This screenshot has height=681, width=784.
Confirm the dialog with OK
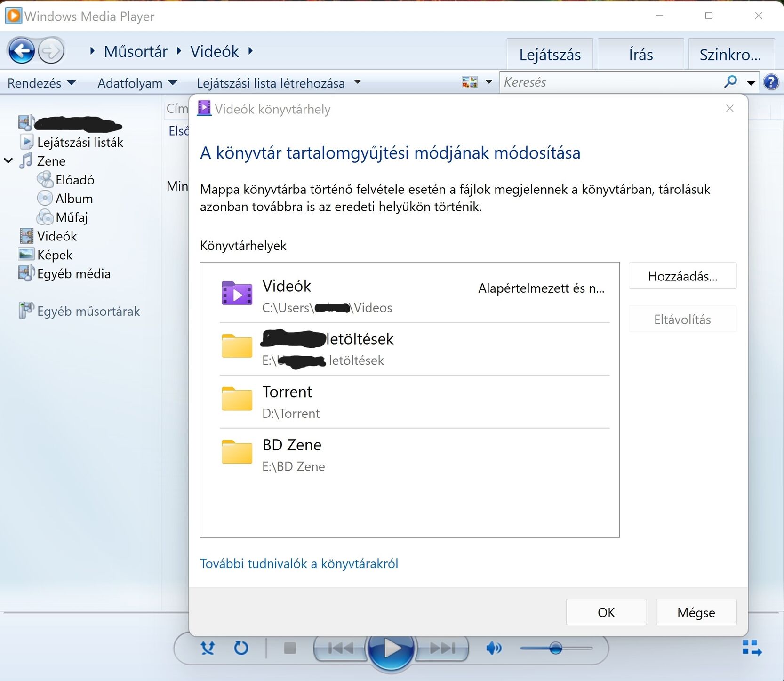pos(606,612)
